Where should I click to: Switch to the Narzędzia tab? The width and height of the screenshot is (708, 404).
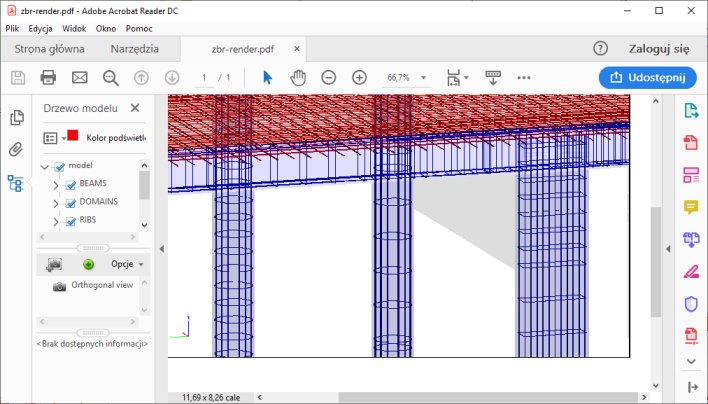tap(137, 48)
